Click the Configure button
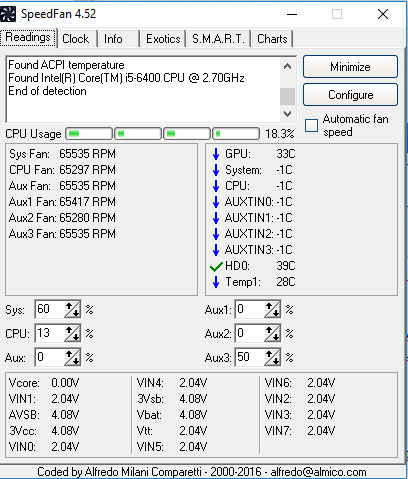This screenshot has width=408, height=479. point(350,95)
